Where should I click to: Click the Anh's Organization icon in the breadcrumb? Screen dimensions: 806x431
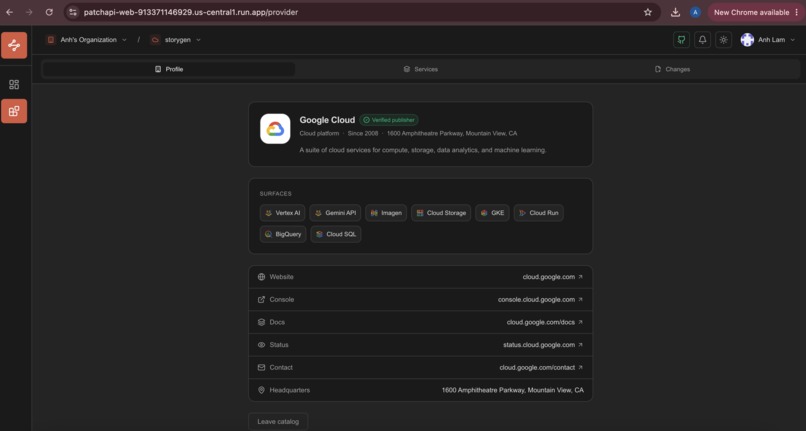(x=50, y=40)
